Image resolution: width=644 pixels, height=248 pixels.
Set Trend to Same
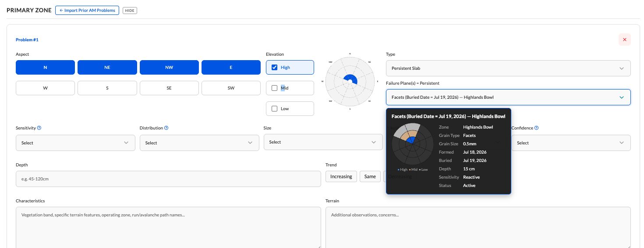tap(370, 176)
